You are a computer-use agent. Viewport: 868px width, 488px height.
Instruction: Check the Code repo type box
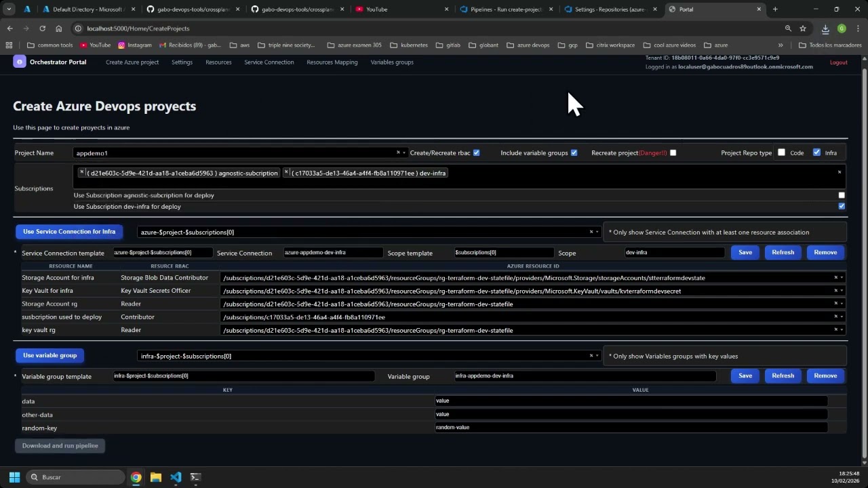pos(781,152)
